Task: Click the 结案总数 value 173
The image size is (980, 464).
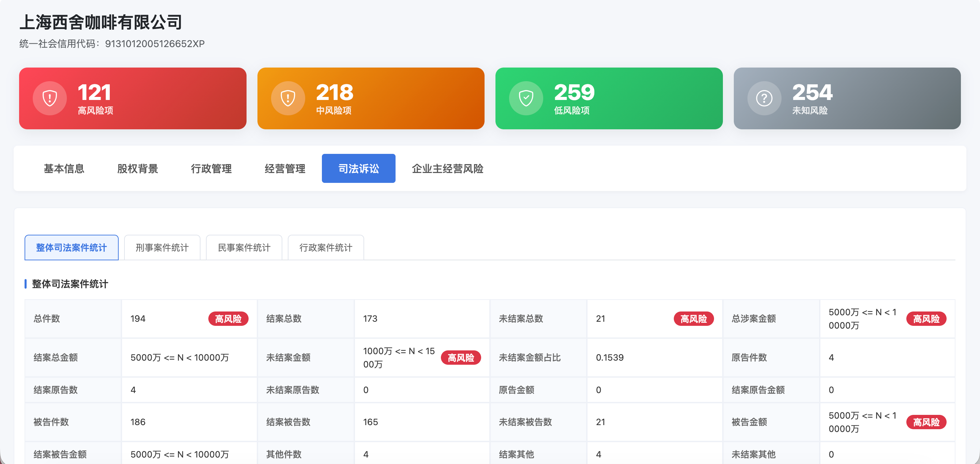Action: [370, 319]
